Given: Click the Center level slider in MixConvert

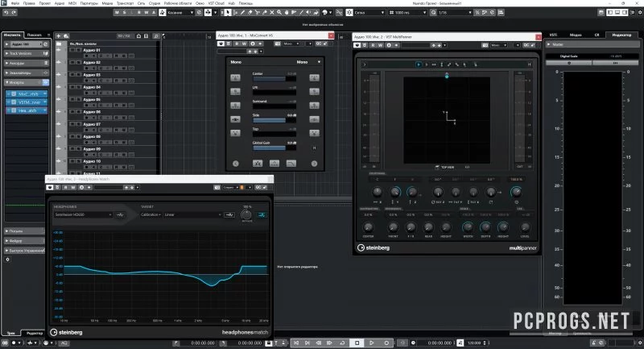Looking at the screenshot, I should (275, 78).
